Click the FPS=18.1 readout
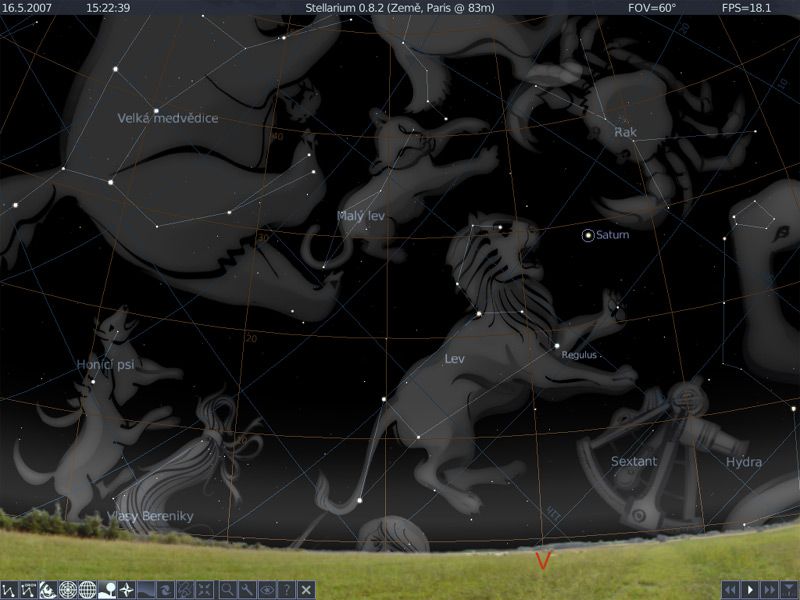 coord(746,8)
